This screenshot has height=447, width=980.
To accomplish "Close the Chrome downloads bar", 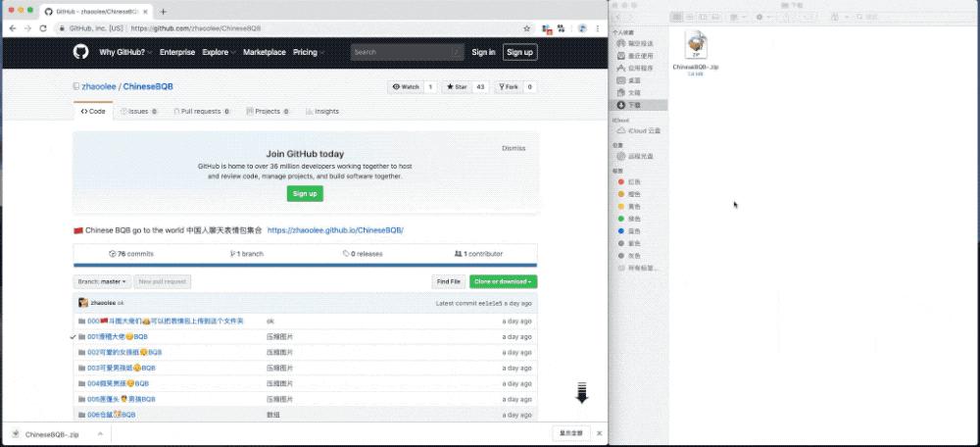I will pyautogui.click(x=600, y=433).
